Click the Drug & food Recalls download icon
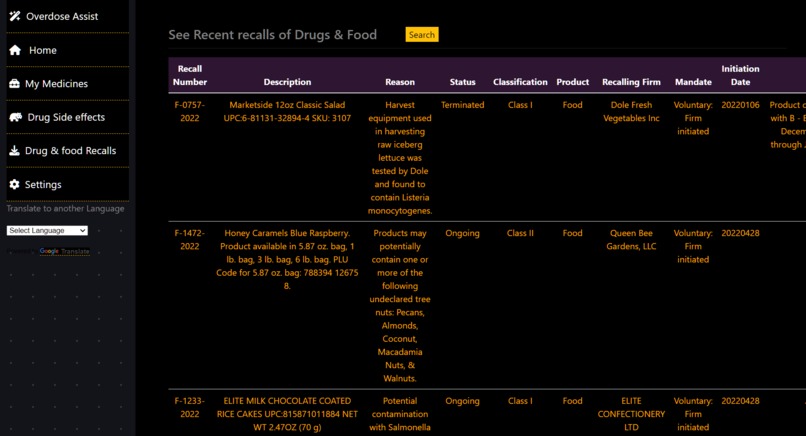Image resolution: width=806 pixels, height=436 pixels. tap(14, 151)
